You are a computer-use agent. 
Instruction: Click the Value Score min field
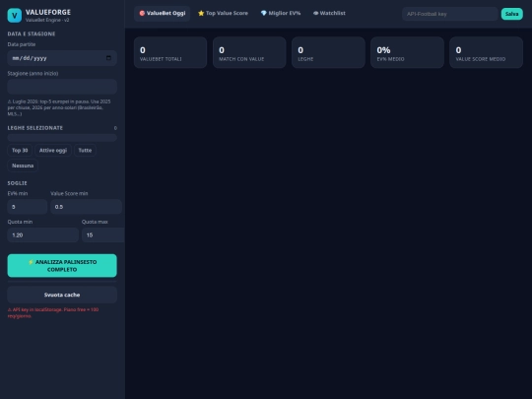coord(86,207)
